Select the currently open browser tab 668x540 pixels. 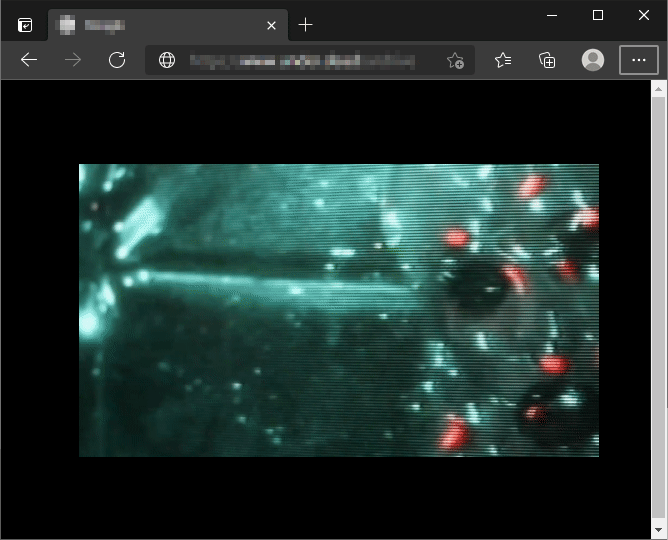click(160, 25)
